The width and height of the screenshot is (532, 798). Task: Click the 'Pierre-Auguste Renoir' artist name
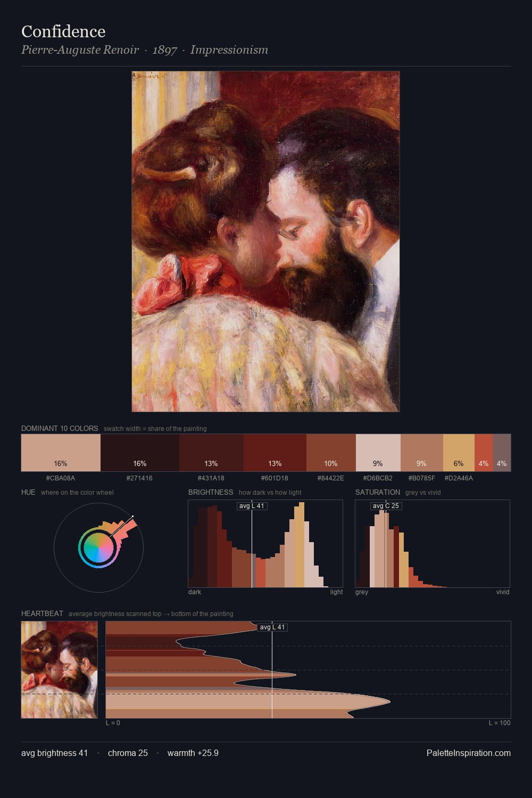pyautogui.click(x=80, y=49)
